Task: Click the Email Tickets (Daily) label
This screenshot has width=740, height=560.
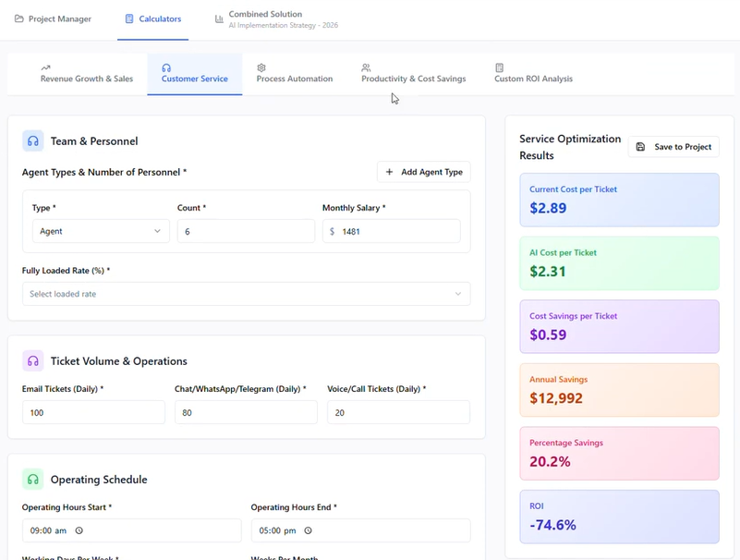Action: pos(63,389)
